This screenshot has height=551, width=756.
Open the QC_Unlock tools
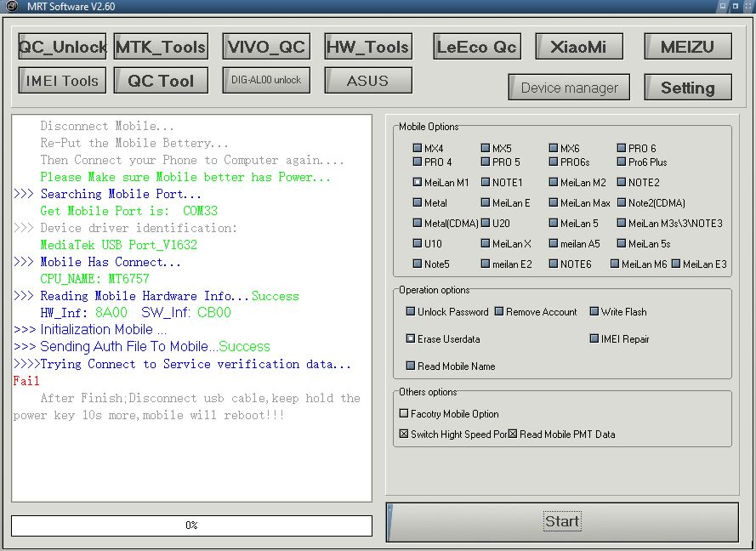coord(62,46)
